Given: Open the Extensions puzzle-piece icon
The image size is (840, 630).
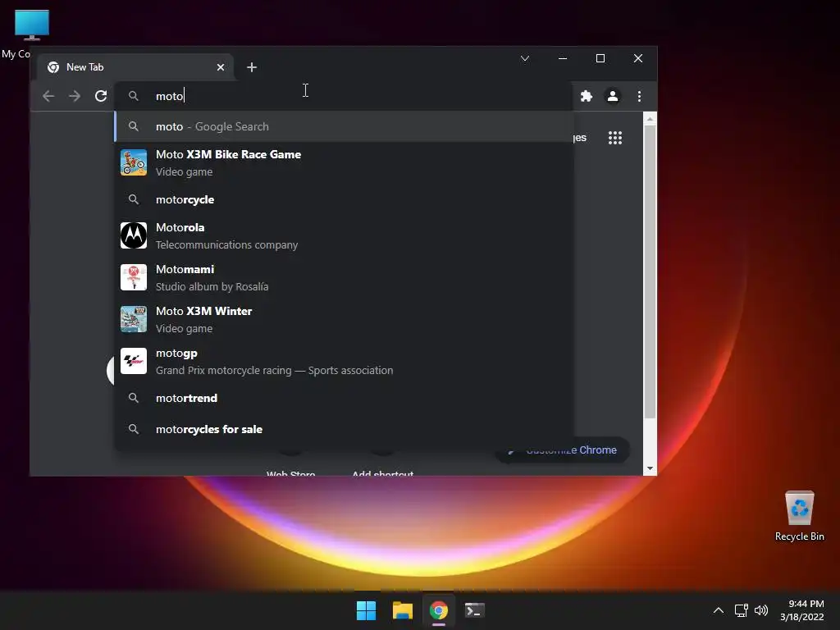Looking at the screenshot, I should [587, 96].
